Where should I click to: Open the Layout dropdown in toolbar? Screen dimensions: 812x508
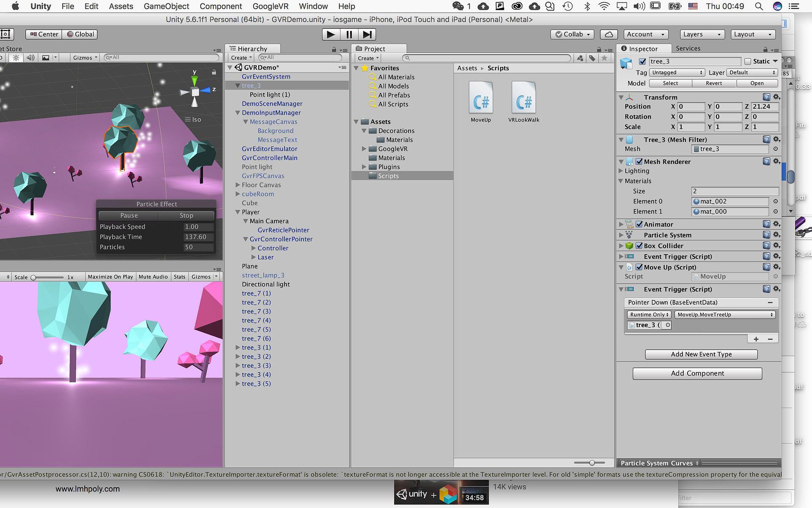coord(753,34)
